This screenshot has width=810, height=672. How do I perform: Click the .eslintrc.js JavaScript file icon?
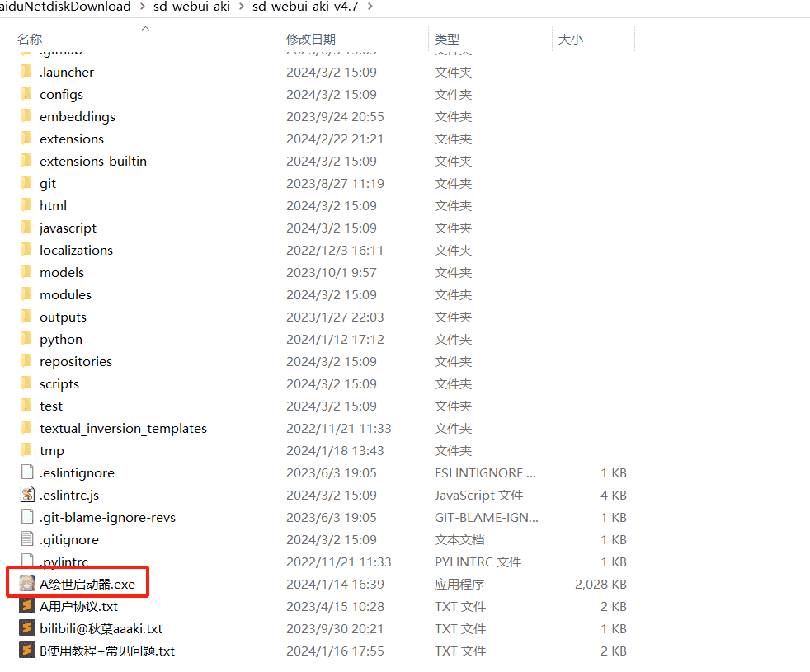pos(27,495)
